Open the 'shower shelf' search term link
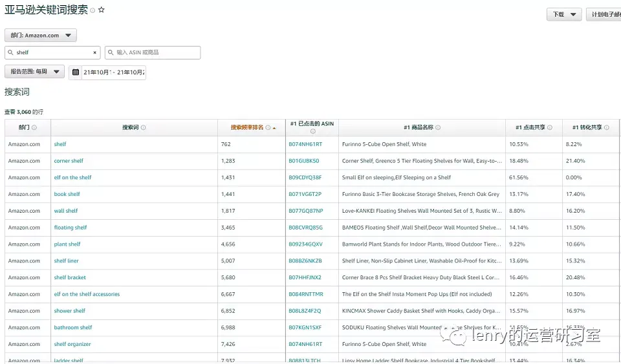This screenshot has height=364, width=621. pos(70,310)
